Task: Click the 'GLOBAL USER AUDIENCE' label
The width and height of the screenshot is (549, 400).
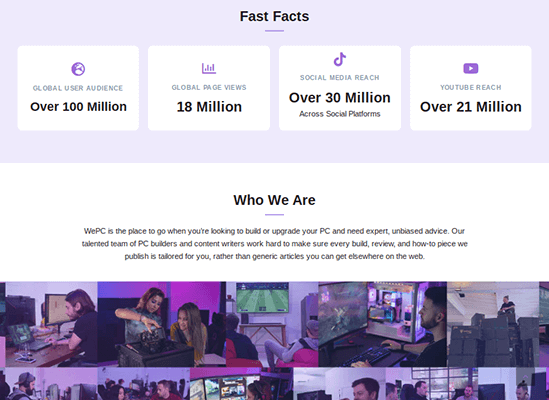Action: [x=78, y=88]
